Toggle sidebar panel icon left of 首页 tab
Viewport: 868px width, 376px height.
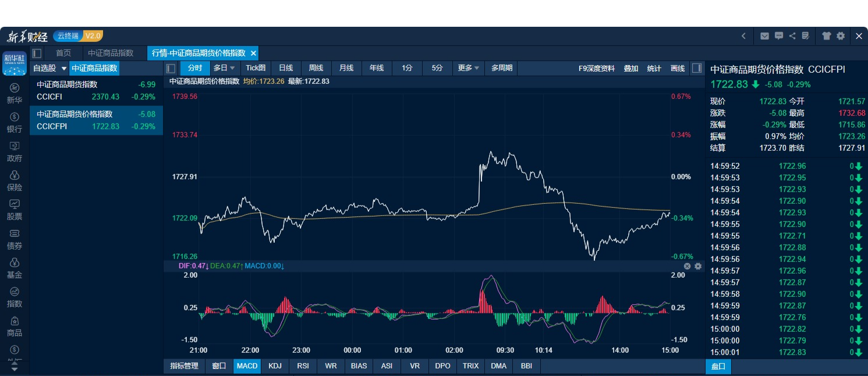click(37, 53)
